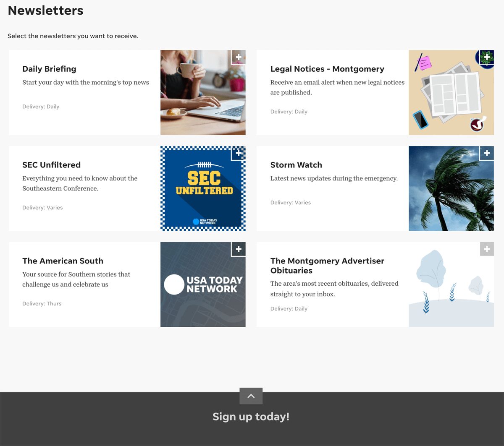Select Storm Watch via its plus icon
Image resolution: width=504 pixels, height=446 pixels.
pyautogui.click(x=487, y=153)
